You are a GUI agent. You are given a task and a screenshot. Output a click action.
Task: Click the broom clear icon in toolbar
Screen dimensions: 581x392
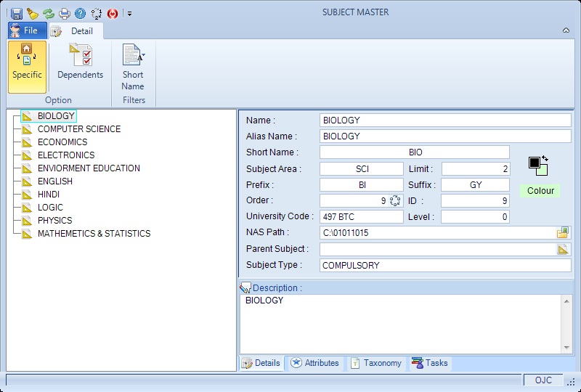tap(33, 14)
